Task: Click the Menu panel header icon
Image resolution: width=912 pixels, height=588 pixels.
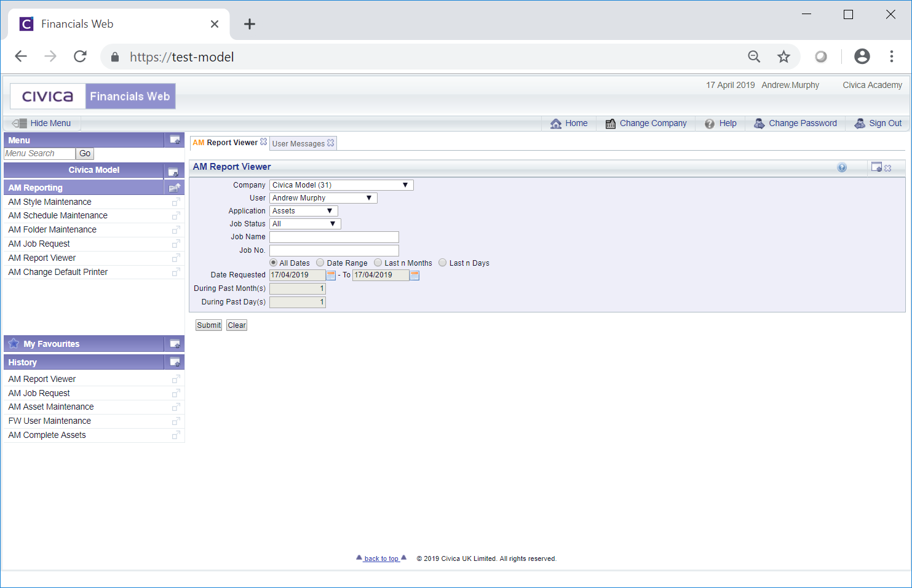Action: pos(175,140)
